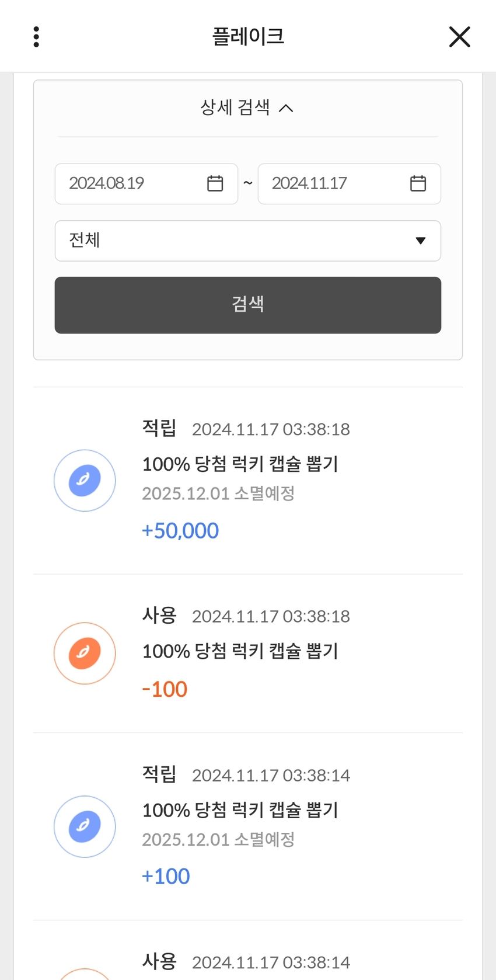Viewport: 496px width, 980px height.
Task: Select the start date field 2024.08.19
Action: click(x=146, y=184)
